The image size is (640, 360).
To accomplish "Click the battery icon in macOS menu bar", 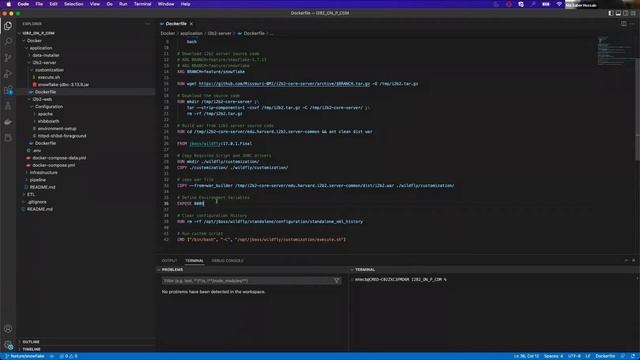I will (x=546, y=4).
